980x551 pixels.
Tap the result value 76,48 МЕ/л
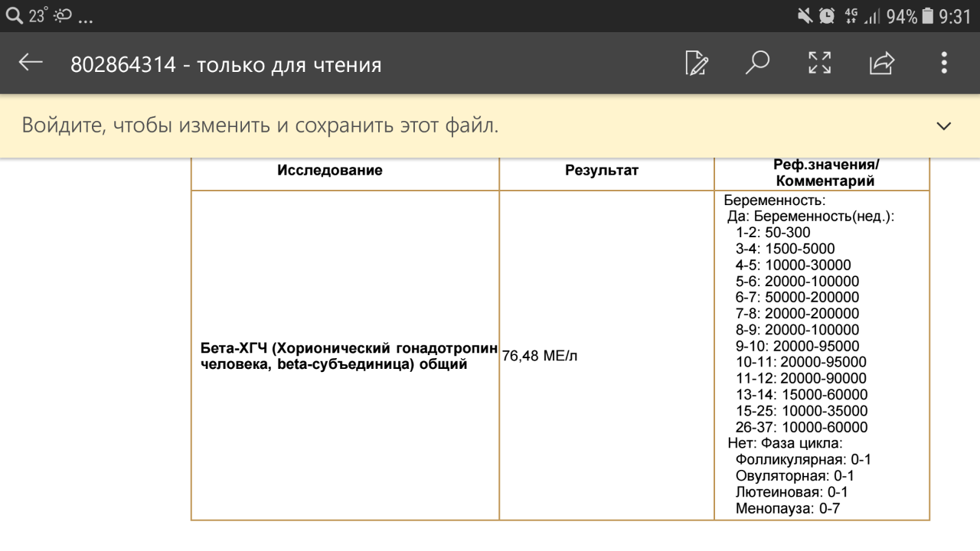pyautogui.click(x=540, y=357)
